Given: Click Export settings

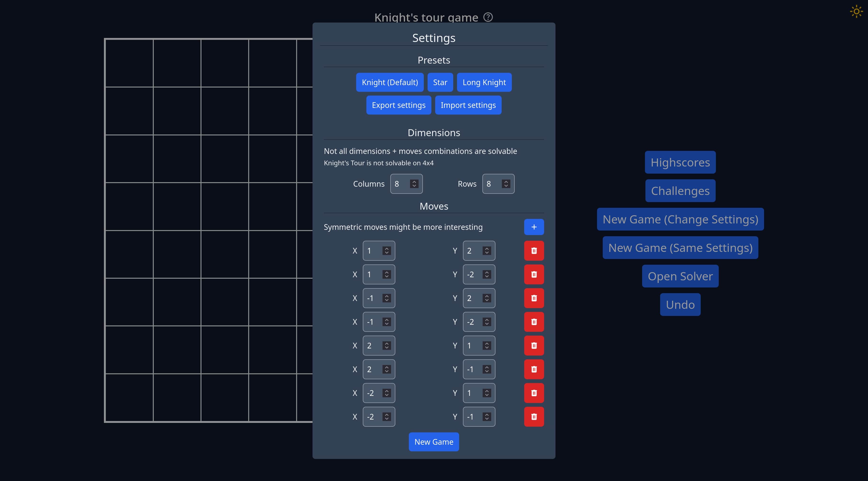Looking at the screenshot, I should (399, 105).
